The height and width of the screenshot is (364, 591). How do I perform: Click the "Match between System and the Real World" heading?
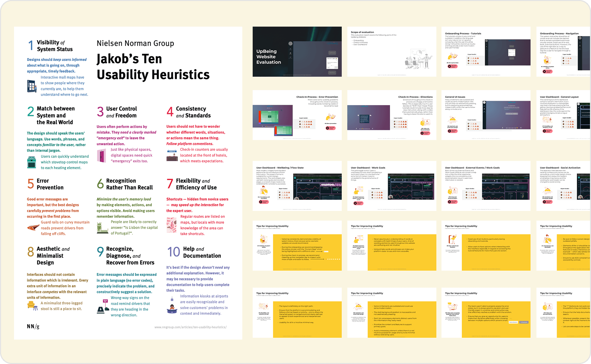(56, 115)
